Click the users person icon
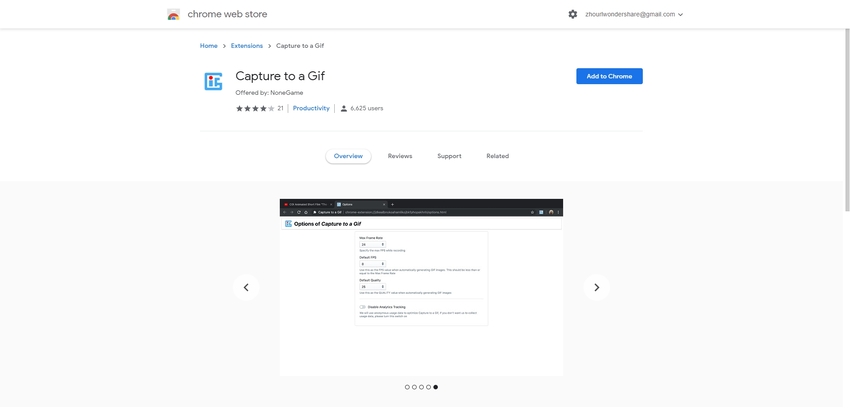The image size is (850, 415). coord(344,108)
